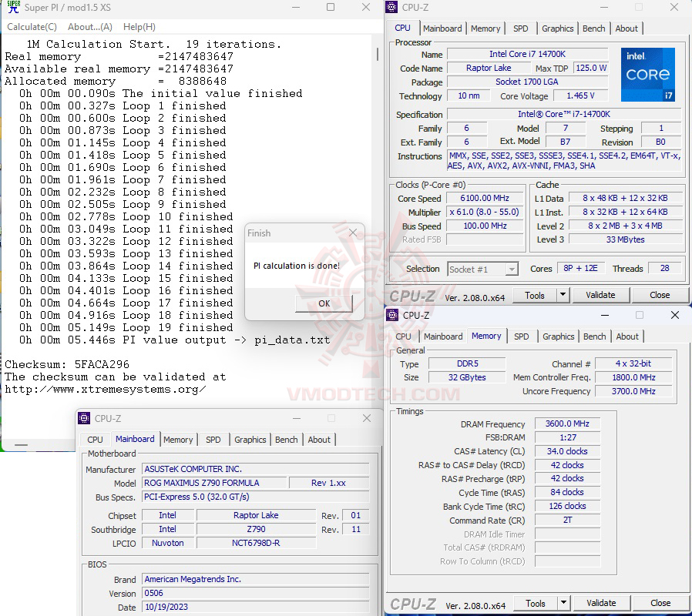The width and height of the screenshot is (692, 616).
Task: Close the Finish dialog with its X
Action: pyautogui.click(x=353, y=233)
